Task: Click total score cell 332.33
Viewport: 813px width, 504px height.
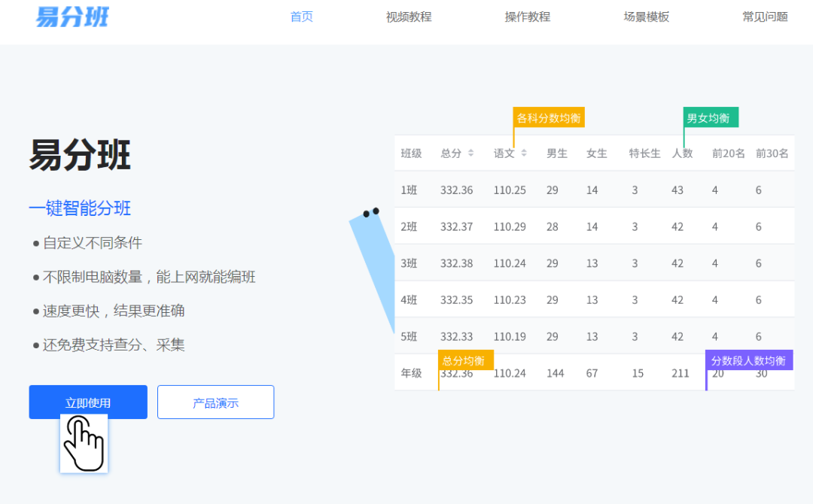Action: 457,337
